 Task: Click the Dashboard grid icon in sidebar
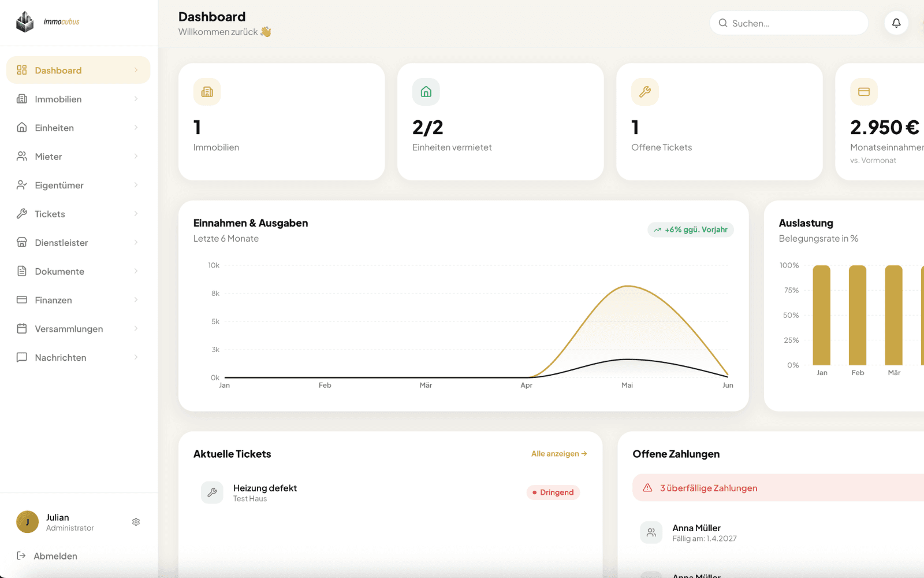point(22,70)
